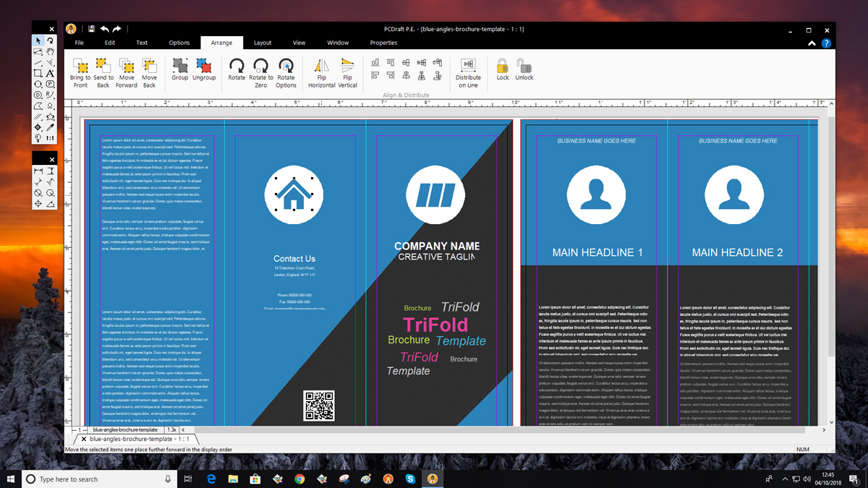This screenshot has width=868, height=488.
Task: Pick the hand pan tool
Action: 50,51
